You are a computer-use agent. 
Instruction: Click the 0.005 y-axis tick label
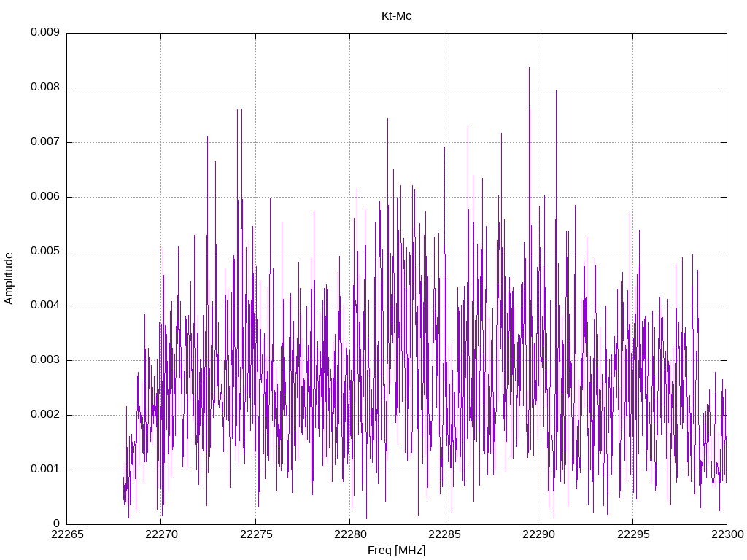[45, 251]
